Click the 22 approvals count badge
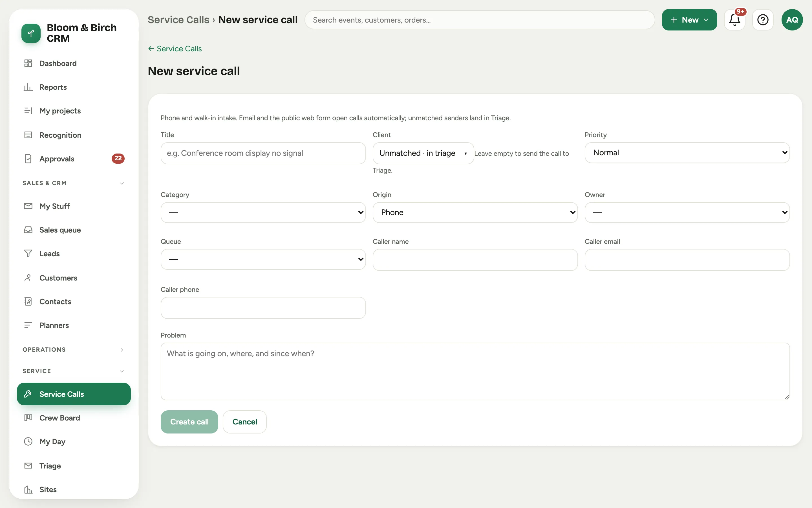This screenshot has width=812, height=508. click(118, 159)
